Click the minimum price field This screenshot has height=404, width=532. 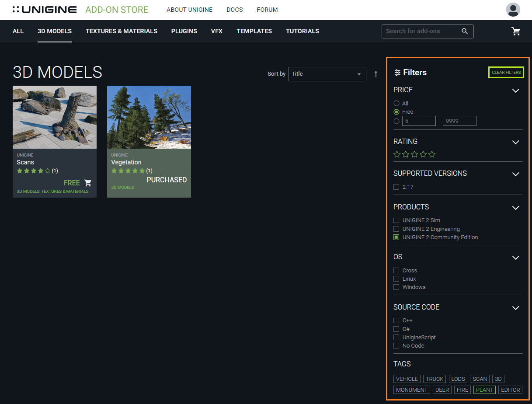[x=419, y=121]
